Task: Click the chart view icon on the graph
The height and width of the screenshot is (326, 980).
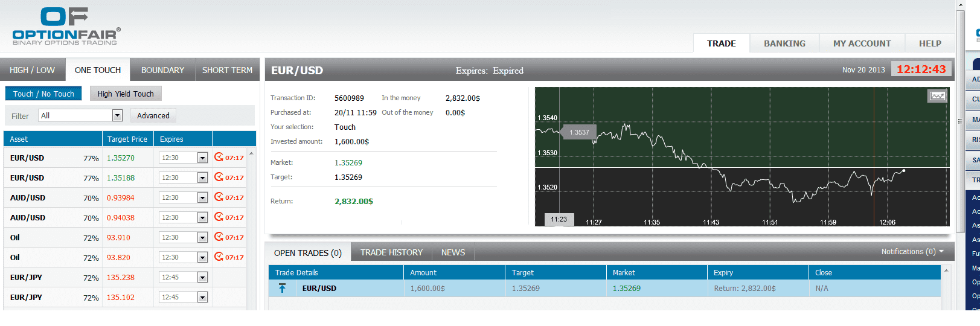Action: coord(937,96)
